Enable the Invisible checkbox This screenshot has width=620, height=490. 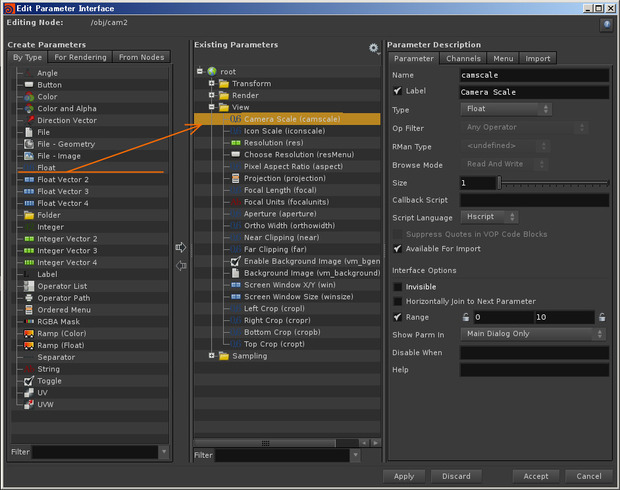(x=397, y=287)
